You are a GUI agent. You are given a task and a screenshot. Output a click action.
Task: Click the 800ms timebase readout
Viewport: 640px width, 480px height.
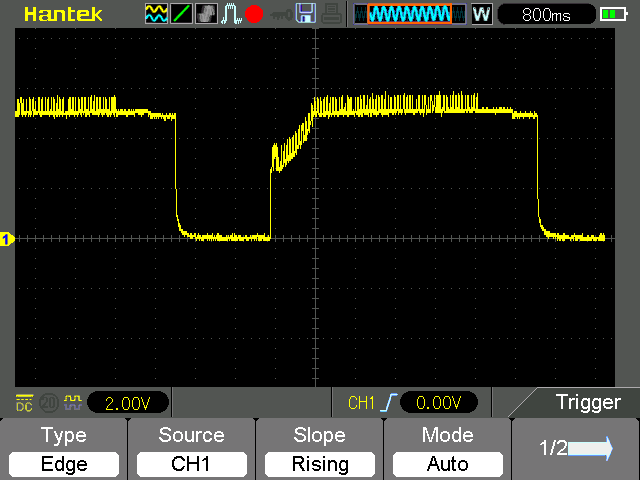(x=546, y=15)
